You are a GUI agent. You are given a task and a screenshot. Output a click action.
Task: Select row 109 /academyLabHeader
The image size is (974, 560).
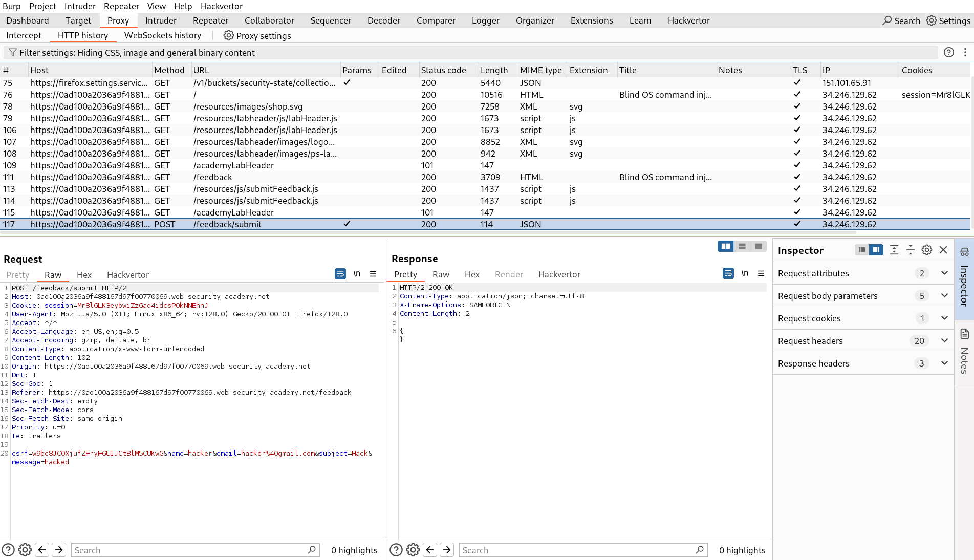[485, 165]
